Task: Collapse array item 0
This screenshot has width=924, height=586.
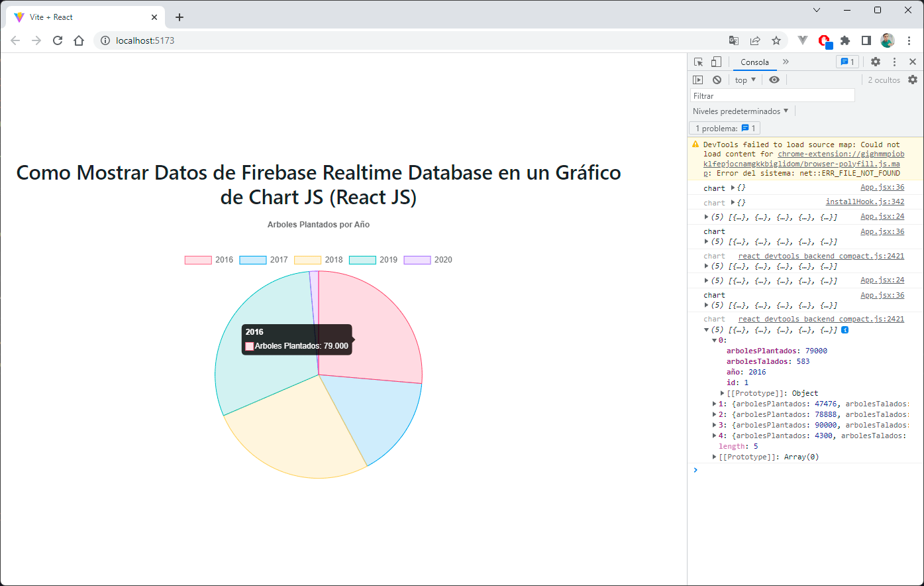Action: tap(715, 340)
